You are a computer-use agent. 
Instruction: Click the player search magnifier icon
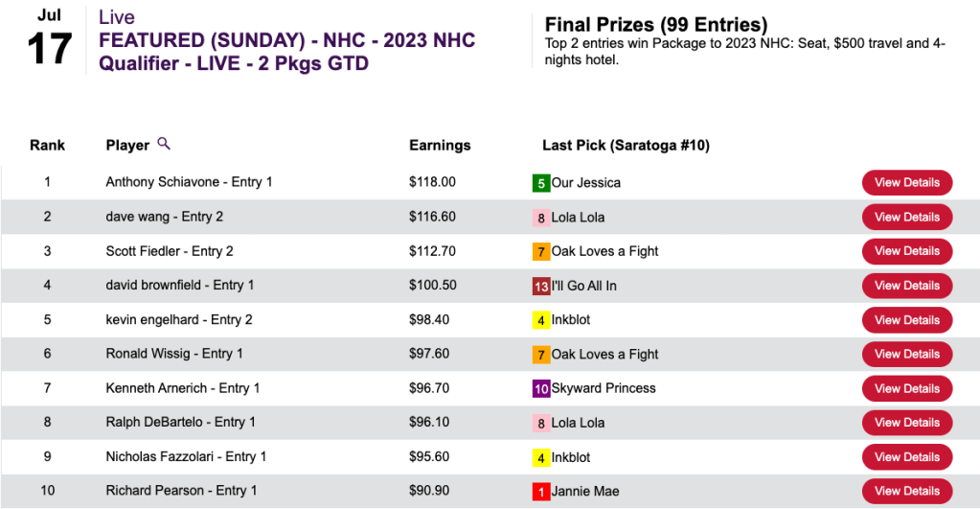coord(164,144)
